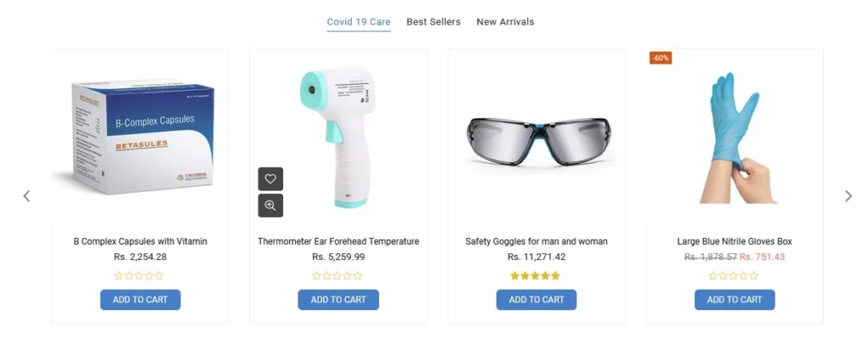Show next products with right arrow
The height and width of the screenshot is (344, 868).
pyautogui.click(x=849, y=196)
